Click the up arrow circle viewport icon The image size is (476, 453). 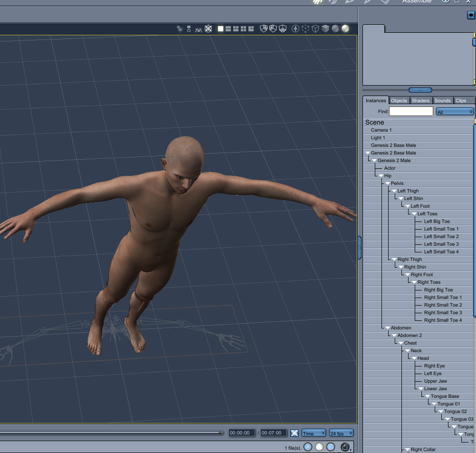point(295,29)
